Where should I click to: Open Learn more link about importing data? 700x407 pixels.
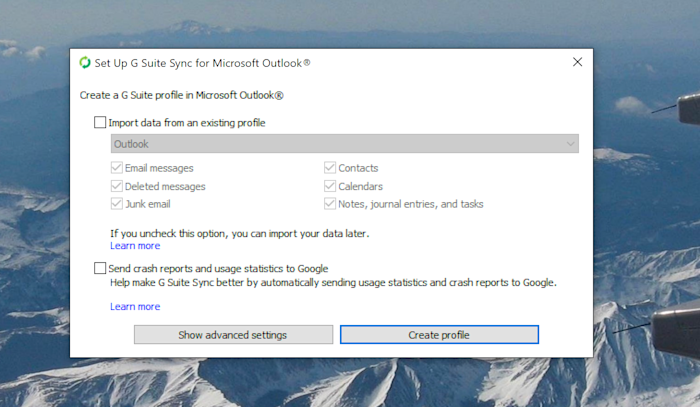click(135, 246)
